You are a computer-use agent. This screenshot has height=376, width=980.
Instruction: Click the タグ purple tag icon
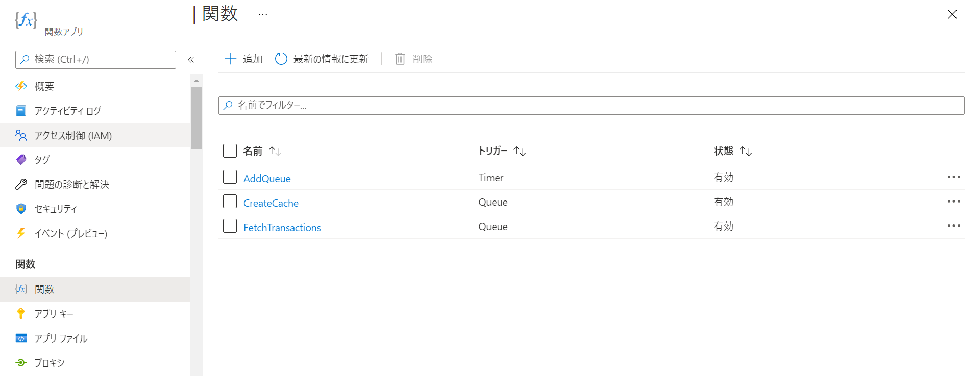[x=21, y=160]
